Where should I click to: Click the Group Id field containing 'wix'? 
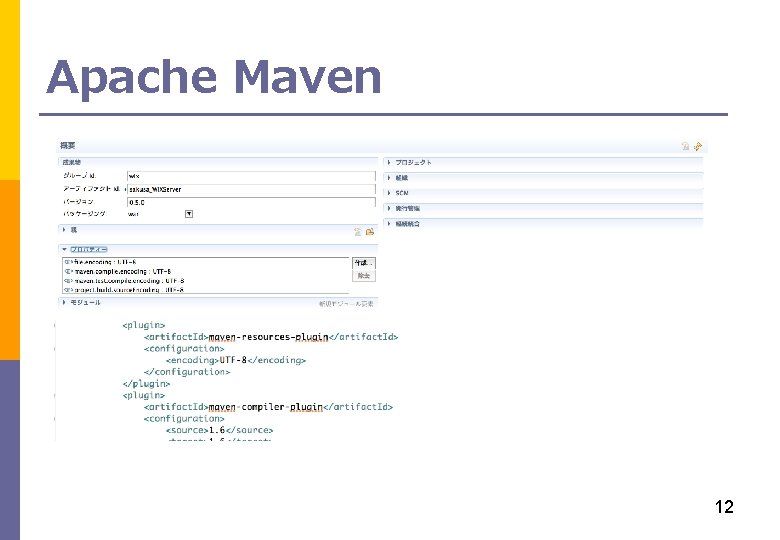click(x=251, y=176)
